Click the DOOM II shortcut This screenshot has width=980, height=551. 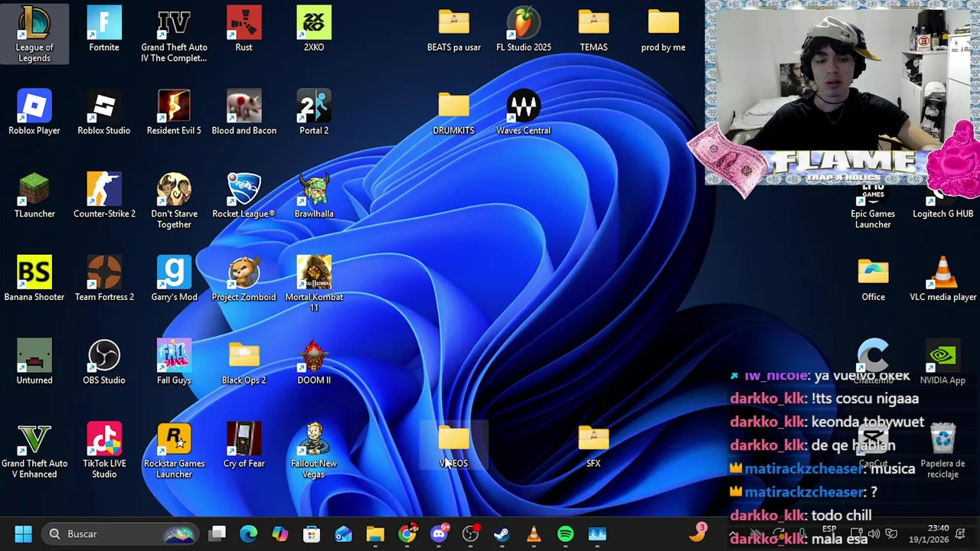(314, 362)
